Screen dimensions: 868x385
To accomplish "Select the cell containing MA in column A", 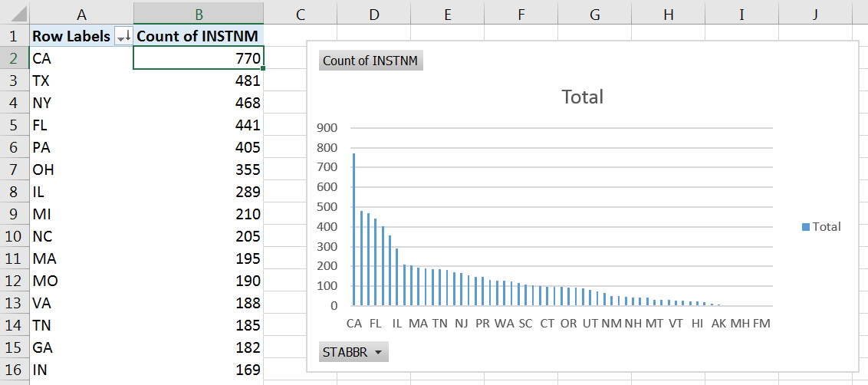I will pos(81,258).
